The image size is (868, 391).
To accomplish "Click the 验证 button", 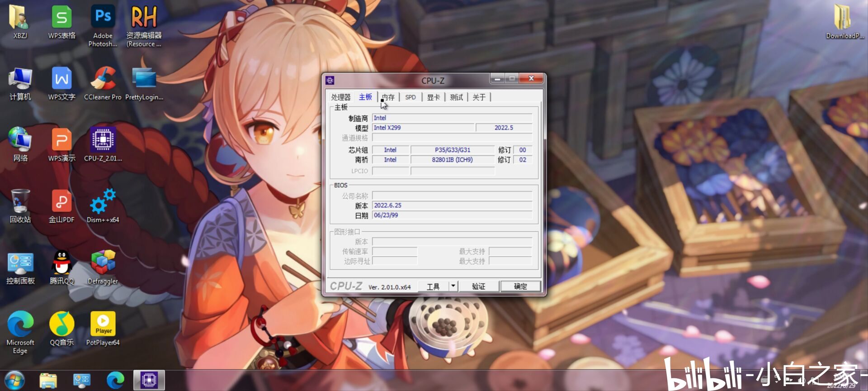I will (x=479, y=286).
